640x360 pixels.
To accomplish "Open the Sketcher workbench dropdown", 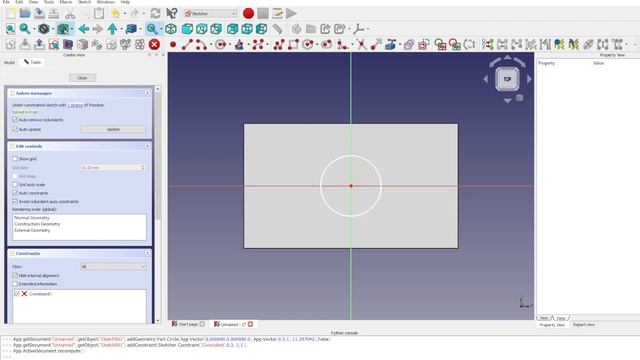I will pyautogui.click(x=210, y=13).
